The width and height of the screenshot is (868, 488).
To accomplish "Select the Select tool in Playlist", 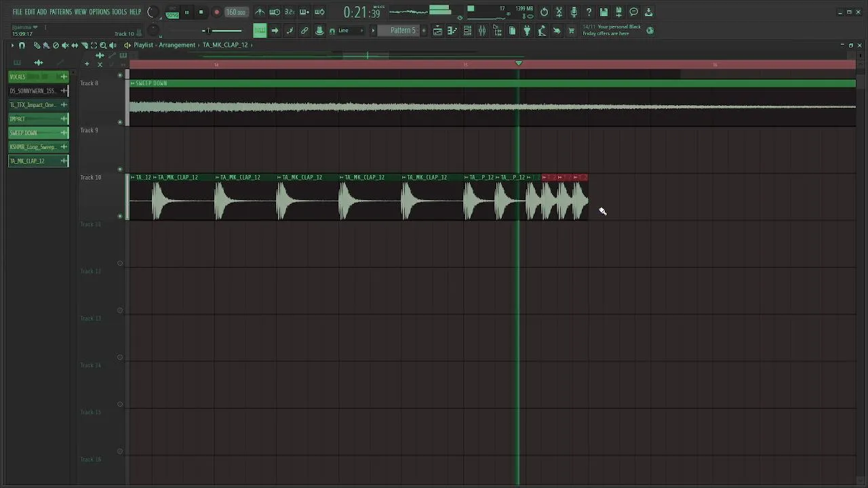I will pyautogui.click(x=94, y=45).
